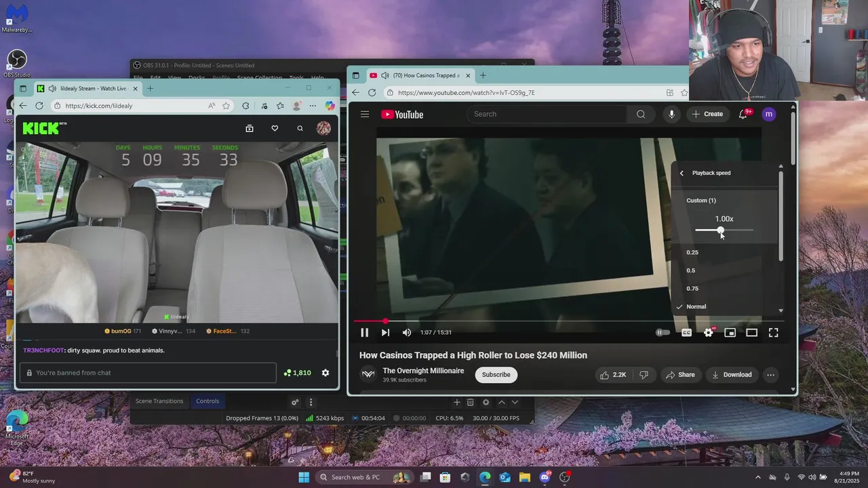Viewport: 868px width, 488px height.
Task: Open YouTube player settings gear
Action: pos(709,333)
